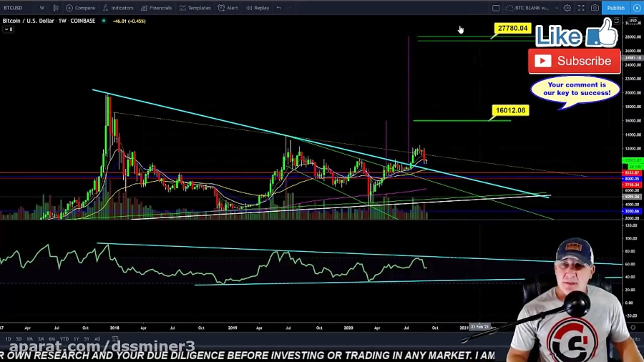Click the red YouTube Subscribe button
Viewport: 644px width, 362px height.
pos(574,61)
